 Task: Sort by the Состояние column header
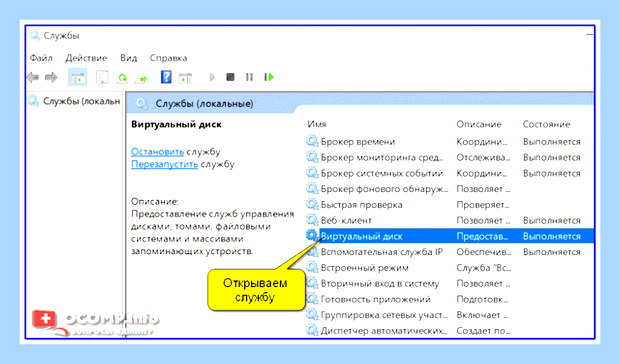pos(546,124)
